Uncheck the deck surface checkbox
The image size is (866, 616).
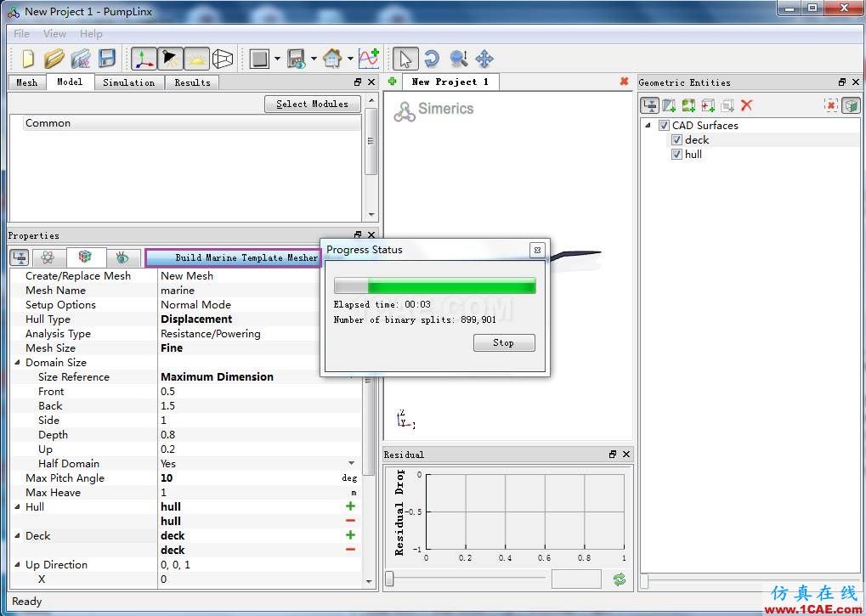[676, 139]
